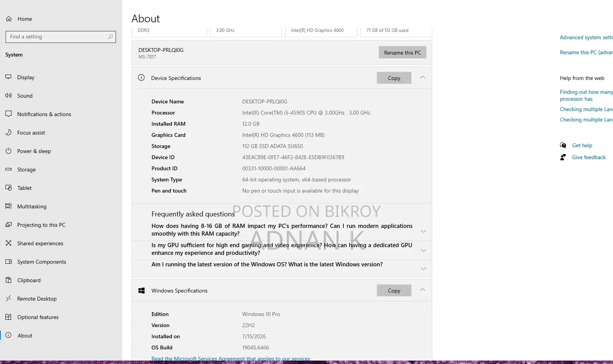This screenshot has width=613, height=364.
Task: Click the System Components icon
Action: (8, 262)
